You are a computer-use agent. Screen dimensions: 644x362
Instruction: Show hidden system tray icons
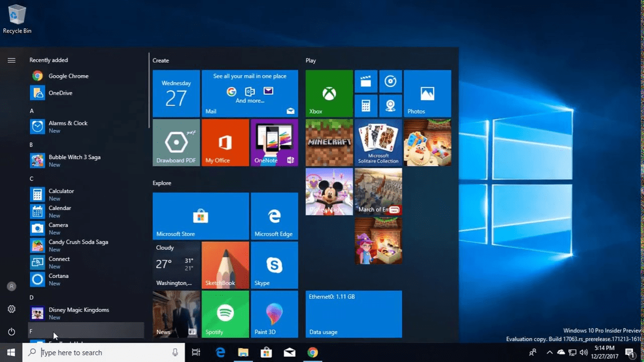(x=549, y=352)
